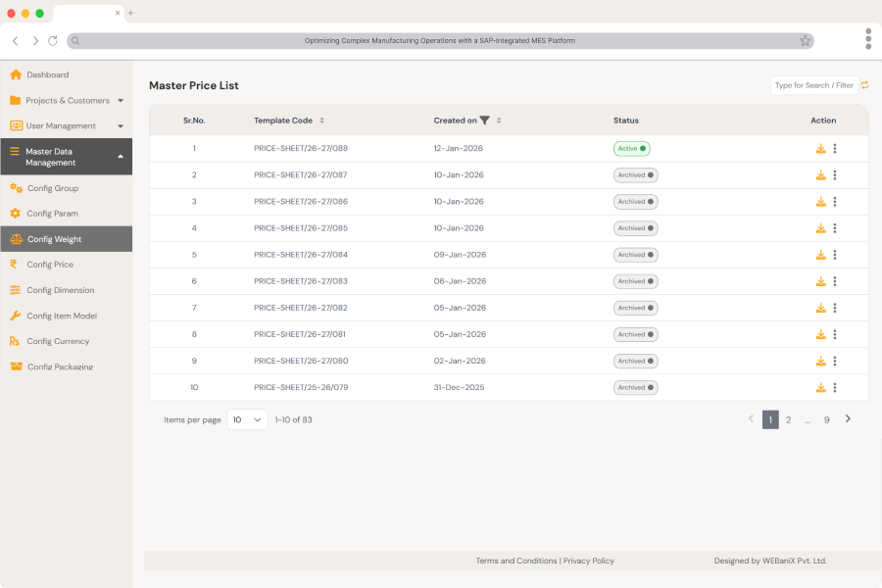Open three-dot menu for PRICE-SHEET/26-27/085

pyautogui.click(x=835, y=228)
